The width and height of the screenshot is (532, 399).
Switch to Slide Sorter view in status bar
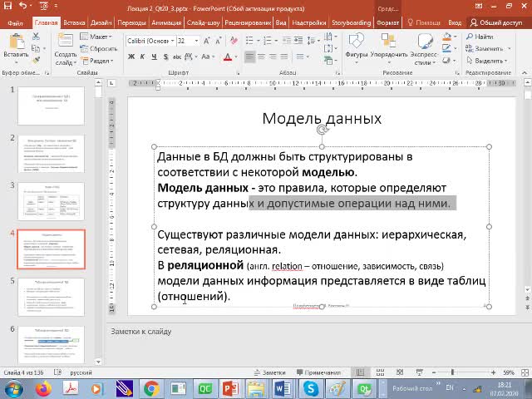point(380,372)
